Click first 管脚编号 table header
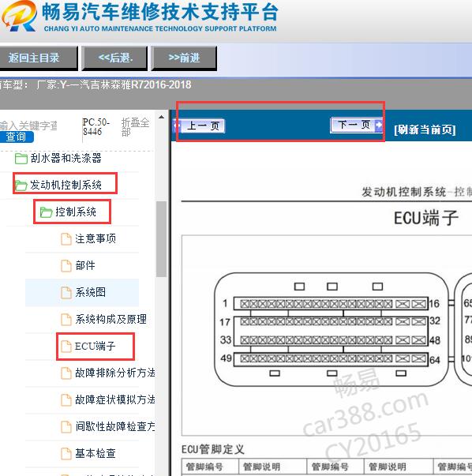 (204, 467)
